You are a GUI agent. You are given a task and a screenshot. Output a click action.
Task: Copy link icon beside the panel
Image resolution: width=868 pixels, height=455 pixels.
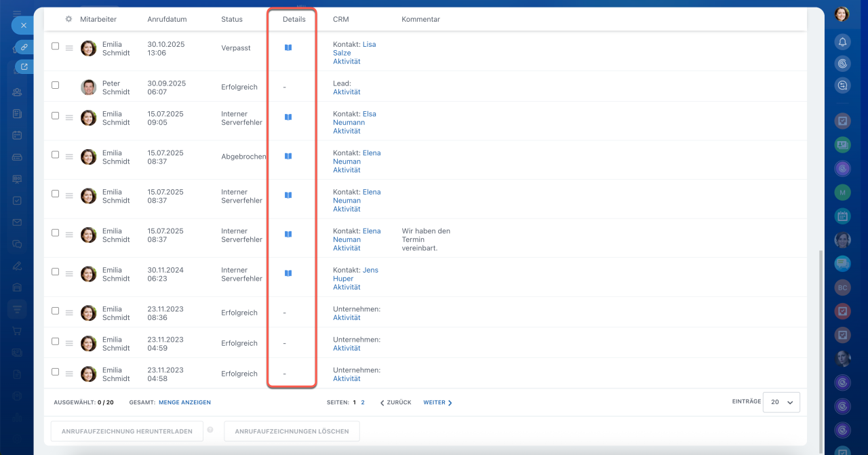(24, 47)
